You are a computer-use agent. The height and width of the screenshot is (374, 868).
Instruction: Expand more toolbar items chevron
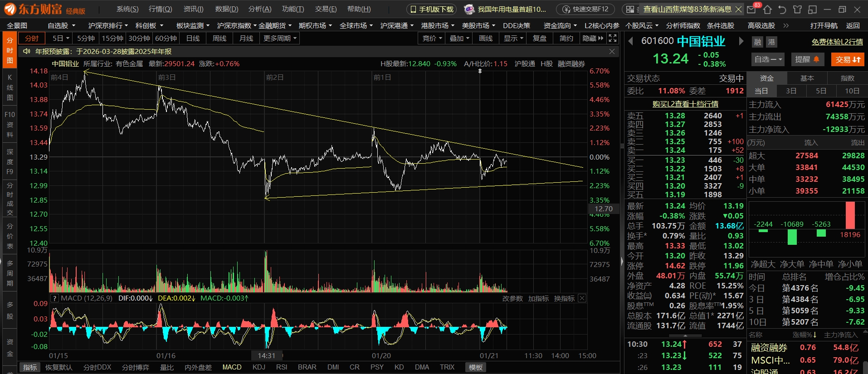(786, 26)
